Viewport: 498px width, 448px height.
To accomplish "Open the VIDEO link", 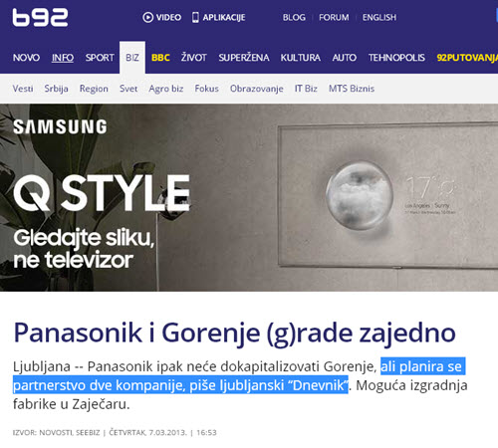I will [x=168, y=17].
